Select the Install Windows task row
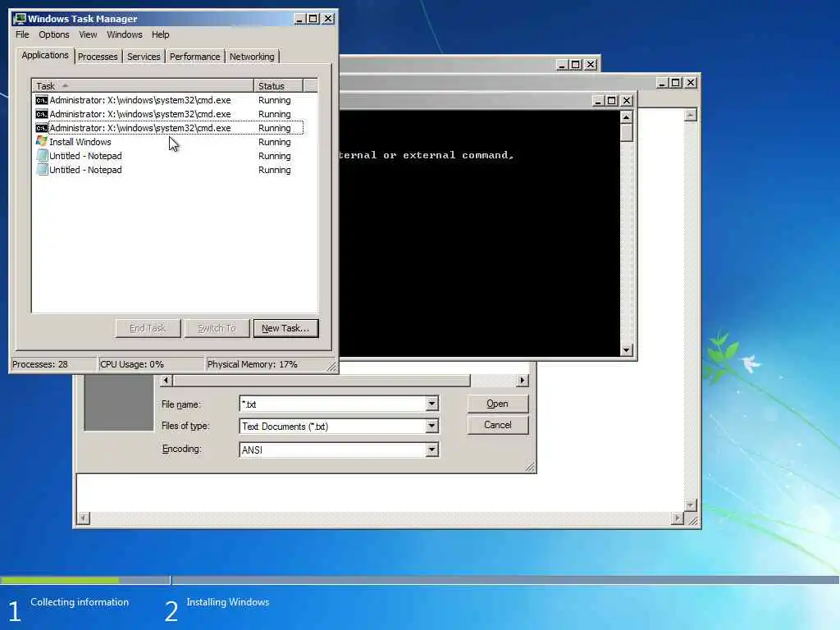Viewport: 840px width, 630px height. click(x=169, y=142)
